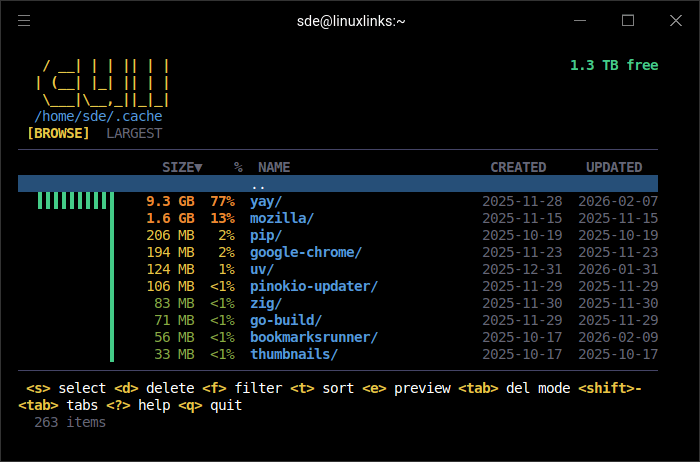Image resolution: width=700 pixels, height=462 pixels.
Task: Click the <?> help shortcut hint
Action: pos(138,405)
